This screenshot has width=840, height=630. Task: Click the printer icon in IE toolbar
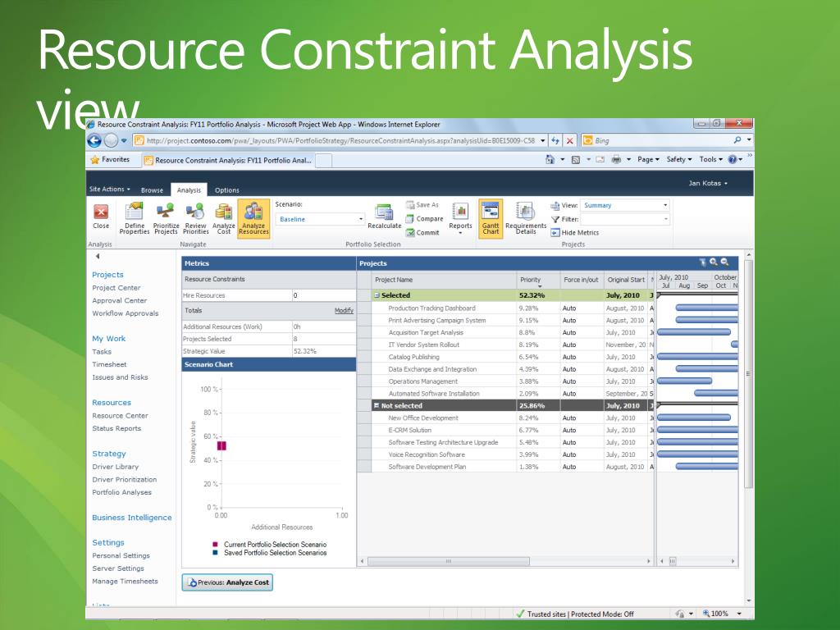point(616,160)
